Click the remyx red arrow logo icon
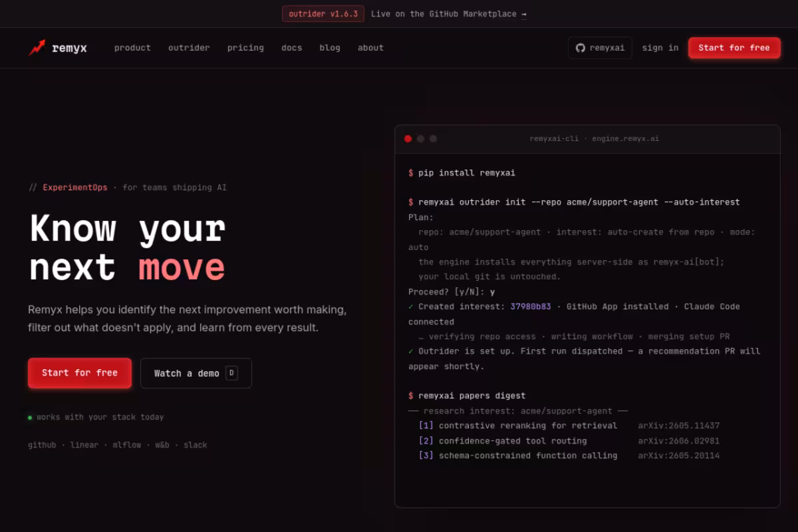Image resolution: width=798 pixels, height=532 pixels. (x=37, y=48)
